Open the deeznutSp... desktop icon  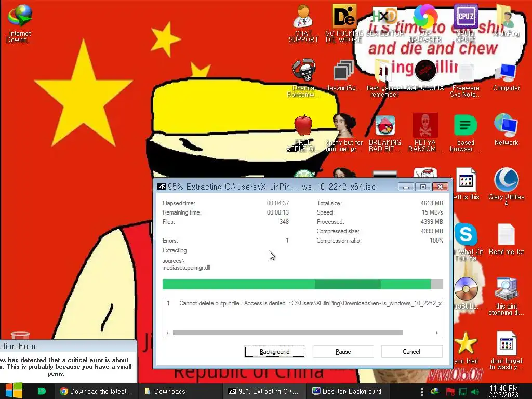pos(344,76)
